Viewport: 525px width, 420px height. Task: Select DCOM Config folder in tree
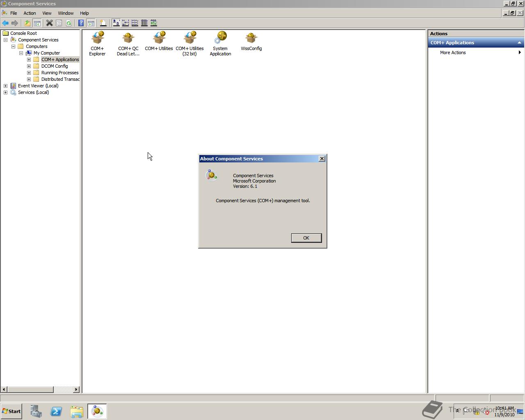pos(55,66)
